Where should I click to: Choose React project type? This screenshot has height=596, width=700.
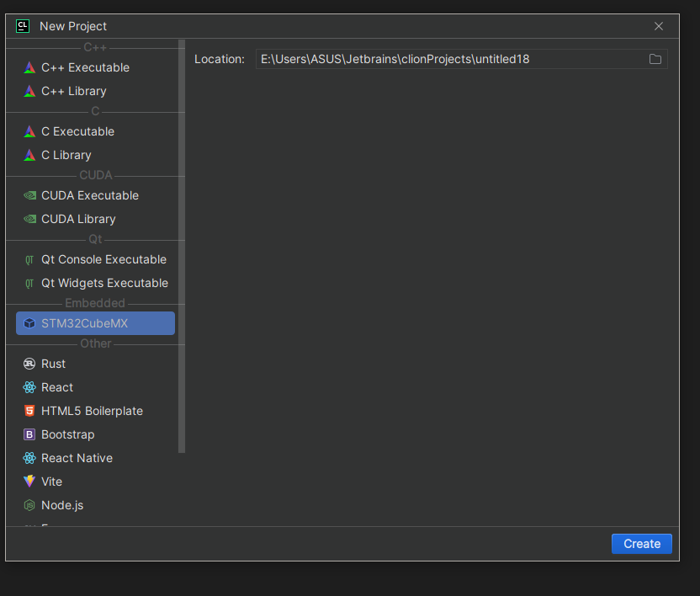(95, 387)
